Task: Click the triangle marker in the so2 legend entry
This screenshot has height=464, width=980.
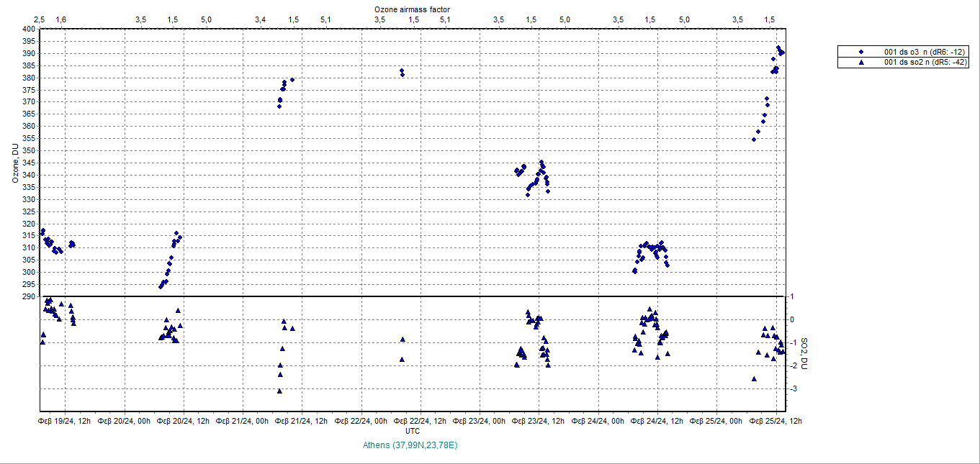Action: coord(861,63)
